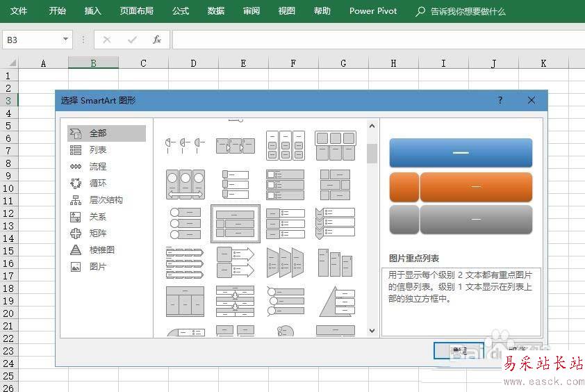Viewport: 585px width, 392px height.
Task: Choose the 循环 SmartArt category
Action: click(x=106, y=183)
